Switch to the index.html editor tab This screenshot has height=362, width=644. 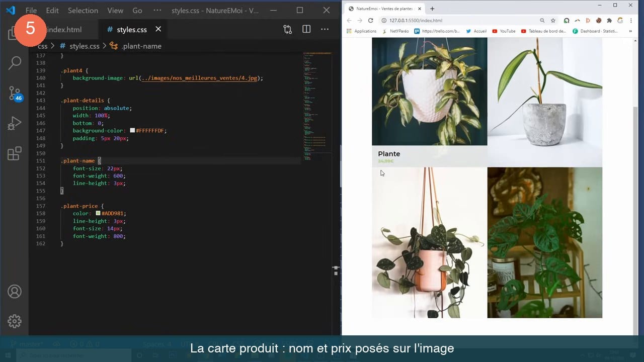coord(63,29)
